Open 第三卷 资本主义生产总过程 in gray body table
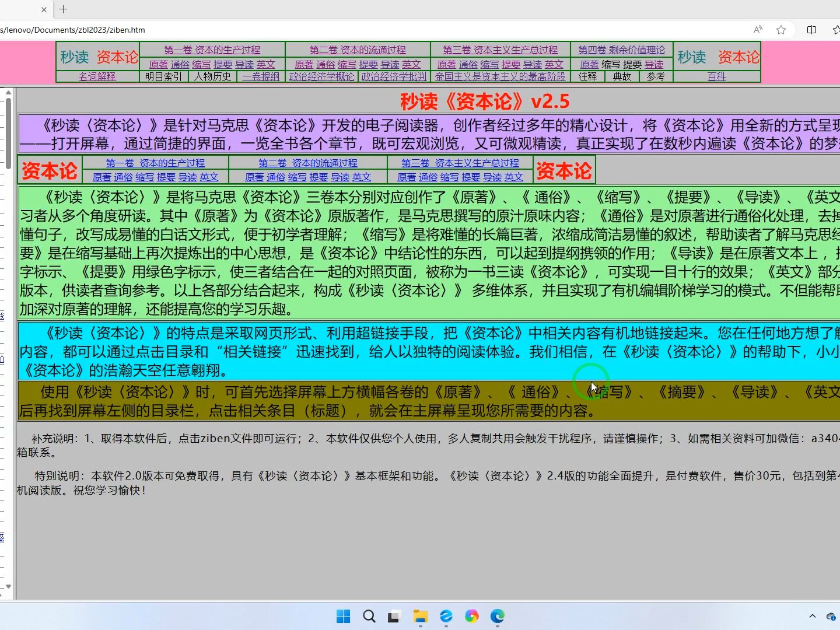 pos(460,163)
